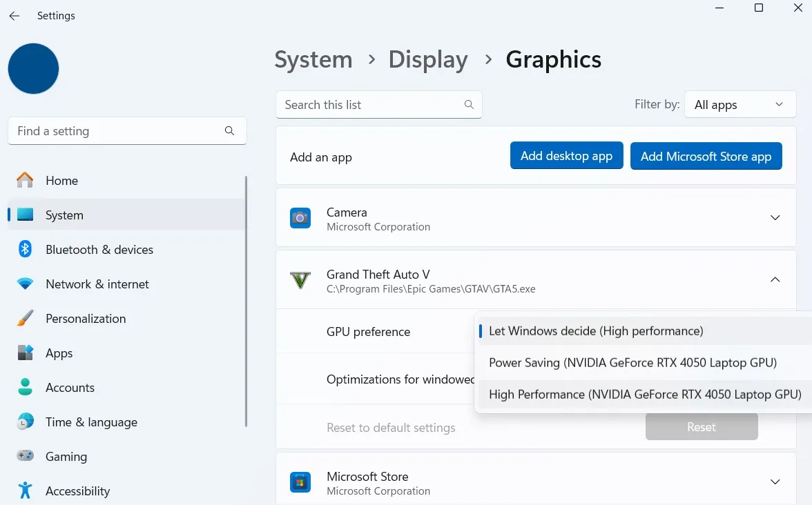Select High Performance NVIDIA GeForce RTX 4050 option

(x=645, y=394)
